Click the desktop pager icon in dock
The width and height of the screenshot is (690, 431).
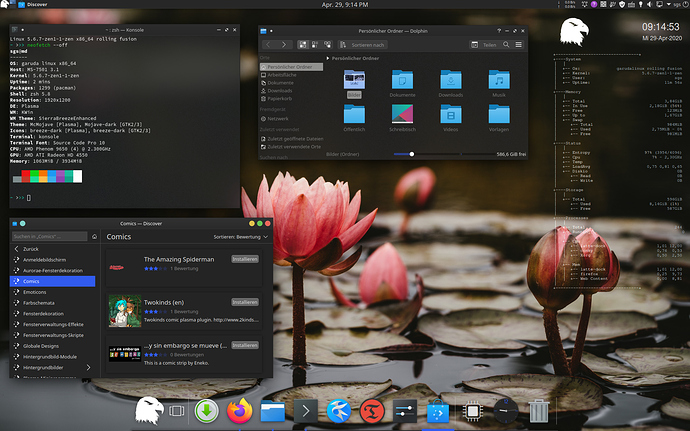[176, 411]
